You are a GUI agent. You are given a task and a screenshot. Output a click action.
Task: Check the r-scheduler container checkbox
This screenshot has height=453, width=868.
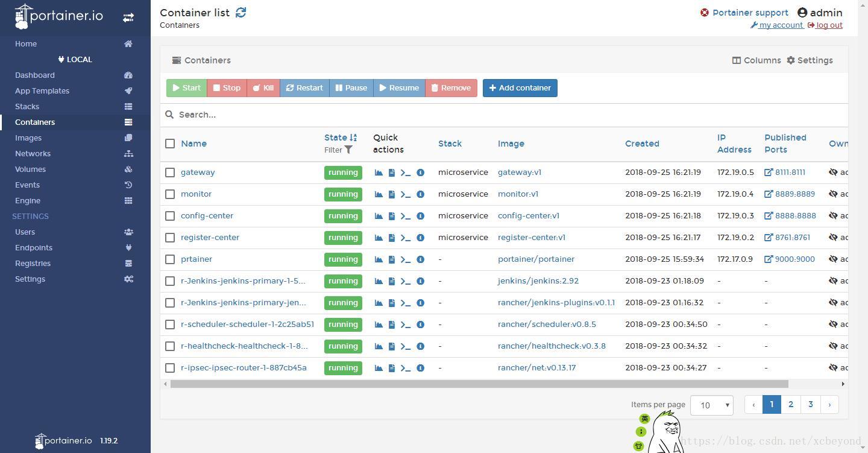(170, 325)
